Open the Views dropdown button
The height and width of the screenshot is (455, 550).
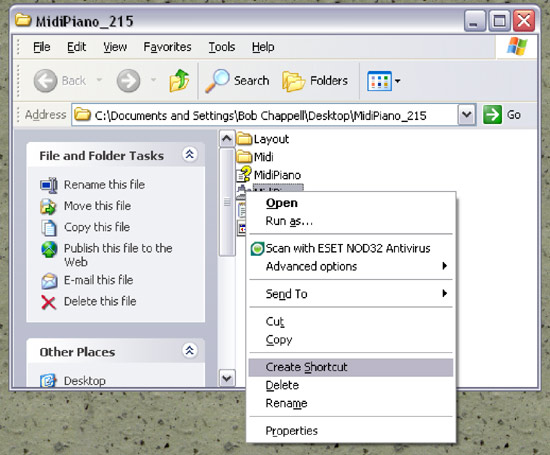pyautogui.click(x=383, y=81)
